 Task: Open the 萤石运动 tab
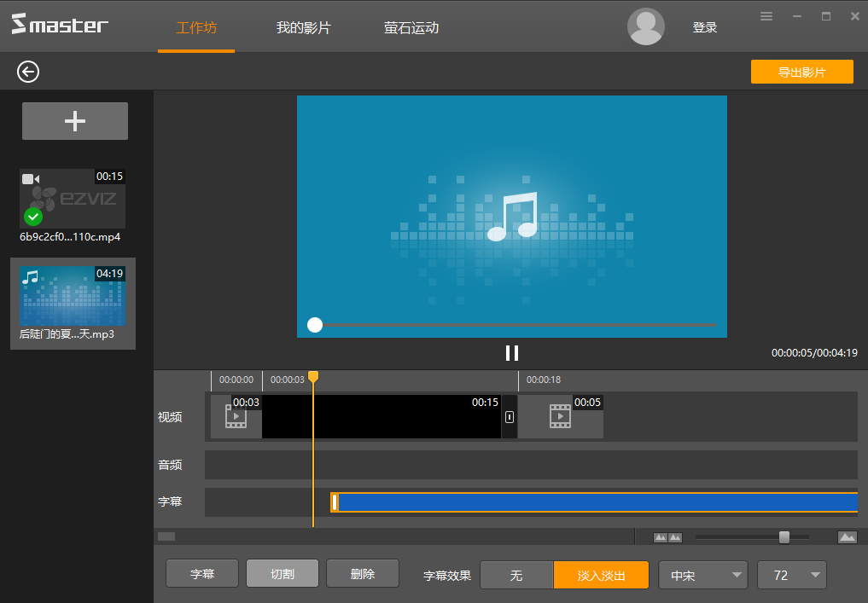[x=411, y=27]
